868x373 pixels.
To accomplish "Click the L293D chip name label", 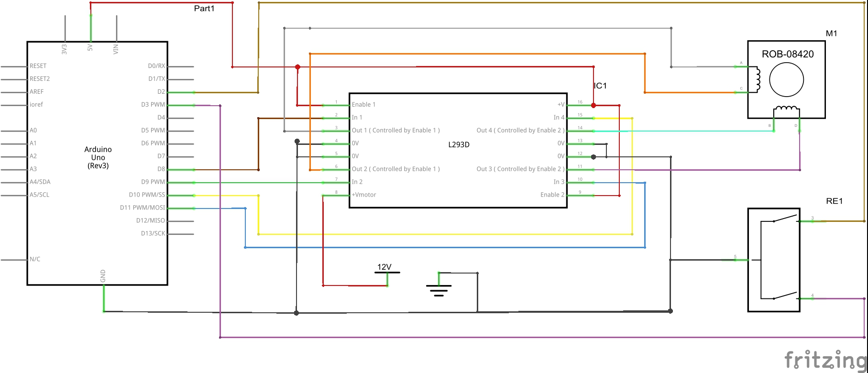I will click(x=459, y=144).
